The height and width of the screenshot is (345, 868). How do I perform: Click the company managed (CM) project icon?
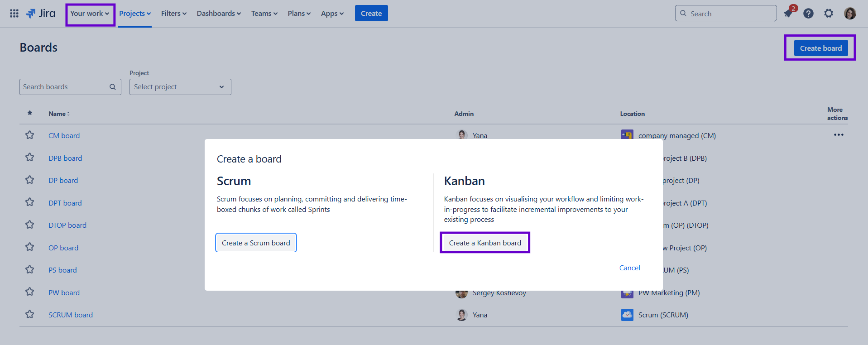coord(627,134)
